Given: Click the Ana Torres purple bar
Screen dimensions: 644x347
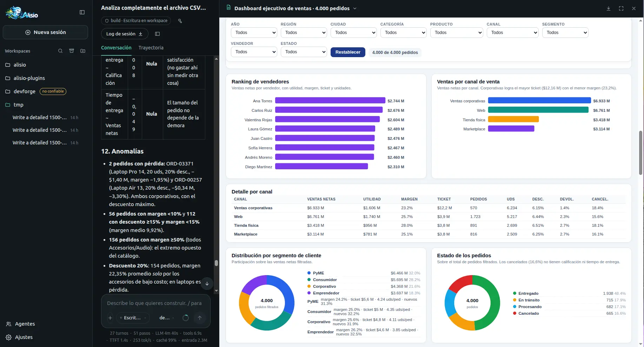Looking at the screenshot, I should coord(330,101).
